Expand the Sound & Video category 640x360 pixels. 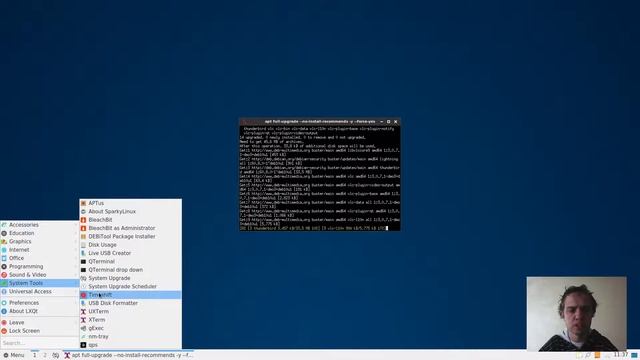[x=40, y=275]
